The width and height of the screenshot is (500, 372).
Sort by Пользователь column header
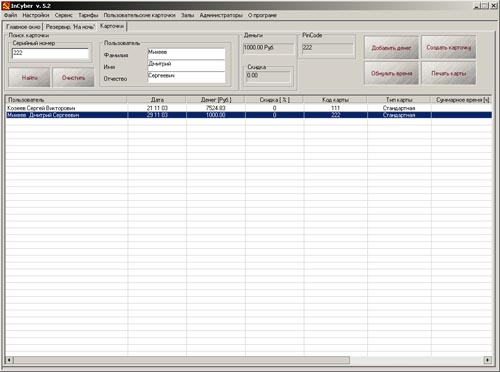[x=66, y=100]
